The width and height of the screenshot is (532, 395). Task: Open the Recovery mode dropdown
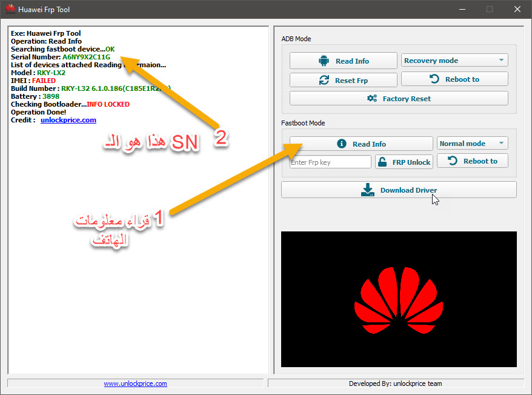point(454,61)
